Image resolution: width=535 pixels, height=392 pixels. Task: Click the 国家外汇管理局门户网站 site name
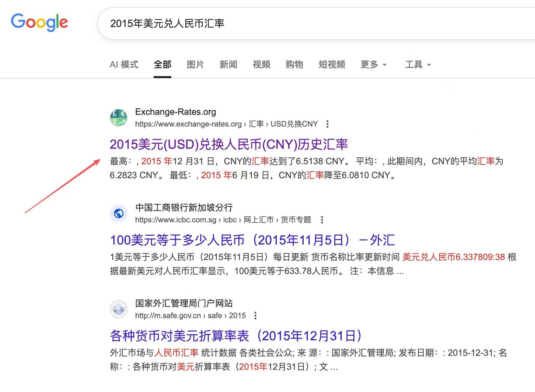tap(184, 304)
